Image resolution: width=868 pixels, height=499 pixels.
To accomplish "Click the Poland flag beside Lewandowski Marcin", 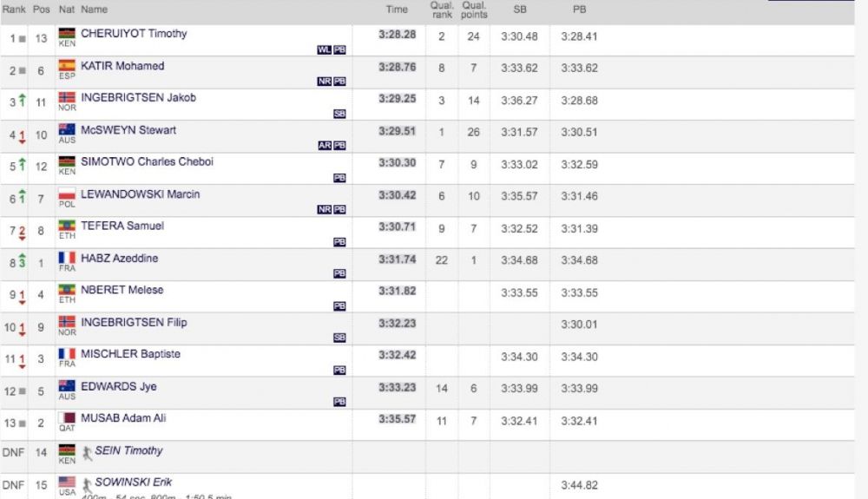I will tap(67, 194).
